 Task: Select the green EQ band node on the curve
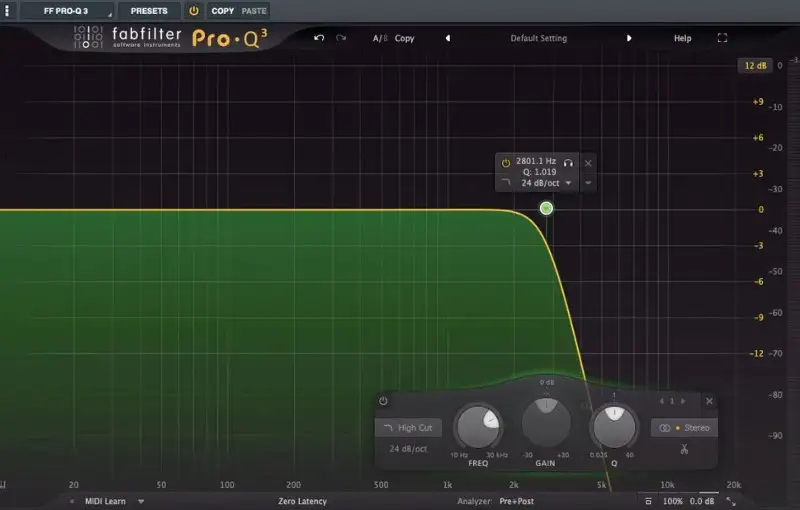pyautogui.click(x=546, y=208)
